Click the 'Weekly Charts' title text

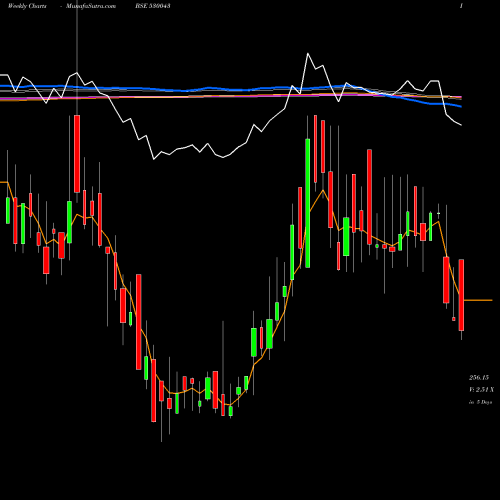[27, 6]
